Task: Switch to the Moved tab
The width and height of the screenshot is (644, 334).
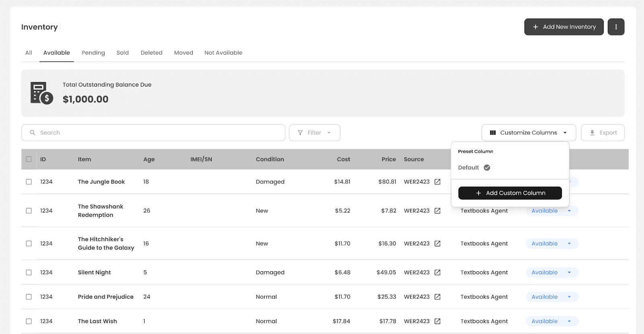Action: (x=184, y=53)
